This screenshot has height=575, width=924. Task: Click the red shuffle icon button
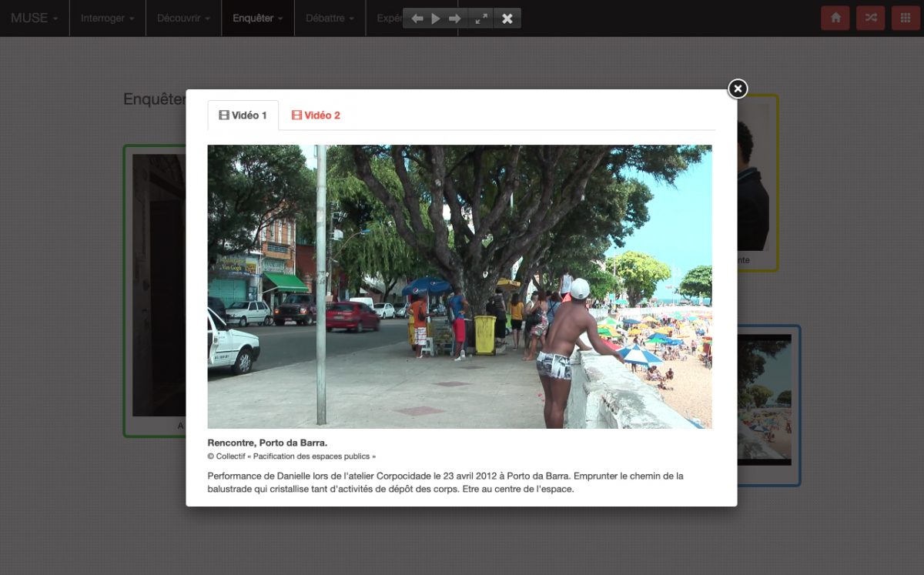870,18
